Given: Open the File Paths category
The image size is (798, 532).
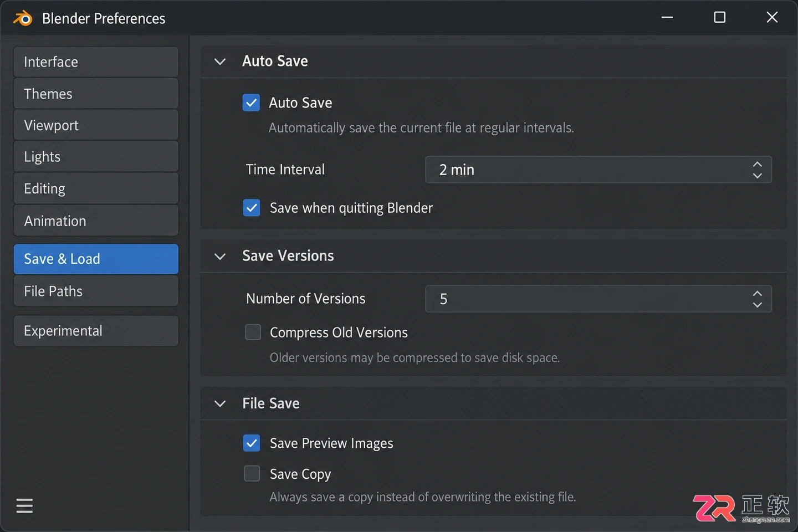Looking at the screenshot, I should (x=96, y=291).
